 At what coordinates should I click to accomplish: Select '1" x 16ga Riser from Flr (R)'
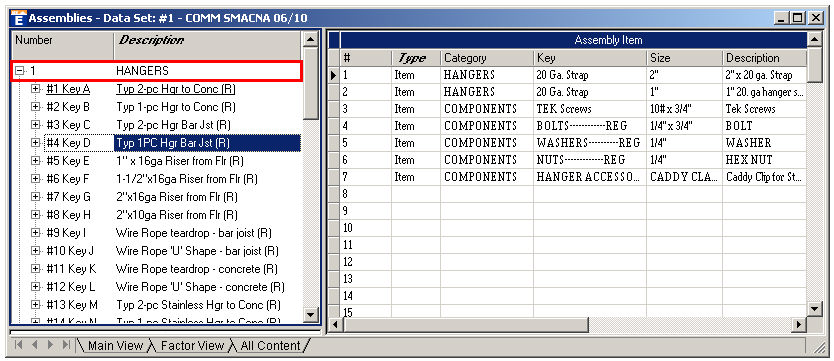(x=180, y=161)
